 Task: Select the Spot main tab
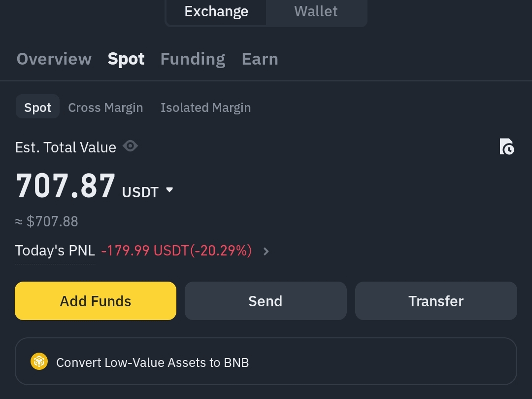coord(126,59)
